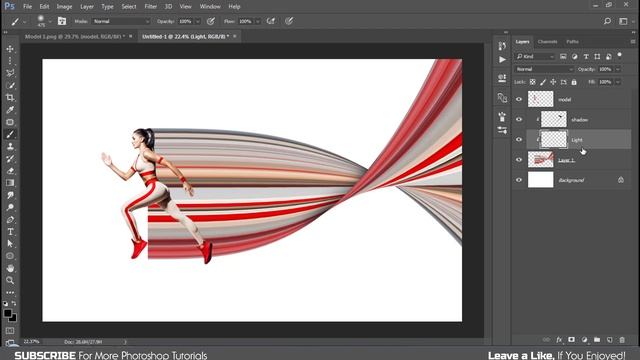Screen dimensions: 640x360
Task: Click the Search icon in options bar
Action: pyautogui.click(x=607, y=21)
